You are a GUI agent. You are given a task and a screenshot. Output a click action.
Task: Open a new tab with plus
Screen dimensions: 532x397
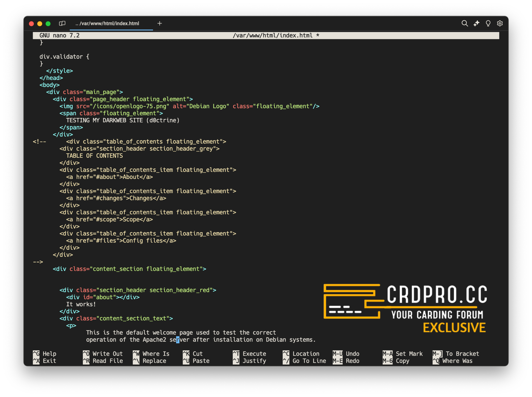[x=159, y=23]
